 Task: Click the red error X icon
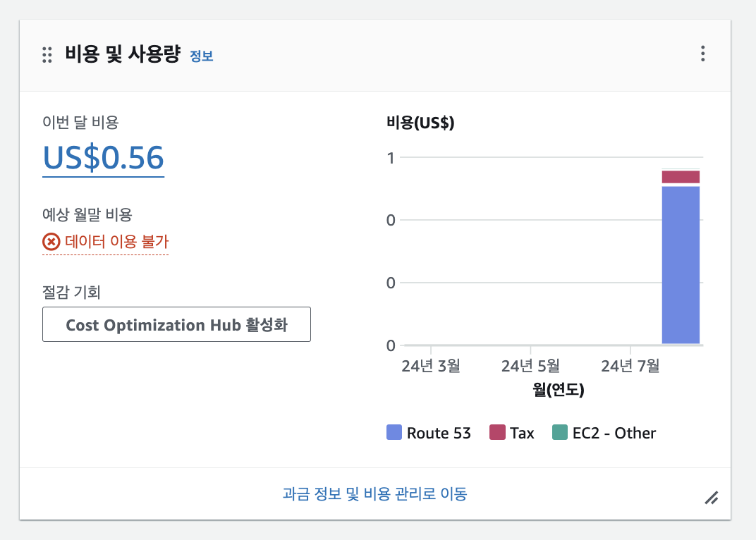pos(51,242)
